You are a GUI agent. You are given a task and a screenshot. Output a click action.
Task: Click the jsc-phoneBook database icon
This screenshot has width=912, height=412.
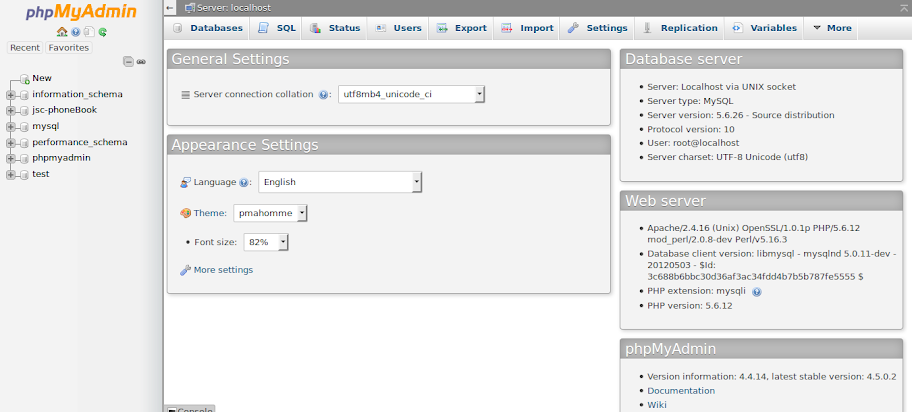coord(24,111)
